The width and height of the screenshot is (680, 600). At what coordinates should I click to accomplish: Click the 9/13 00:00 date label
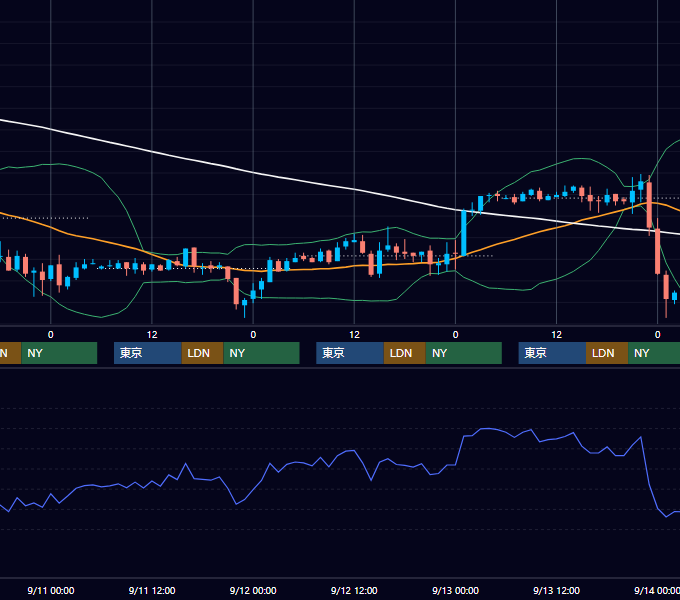click(455, 590)
